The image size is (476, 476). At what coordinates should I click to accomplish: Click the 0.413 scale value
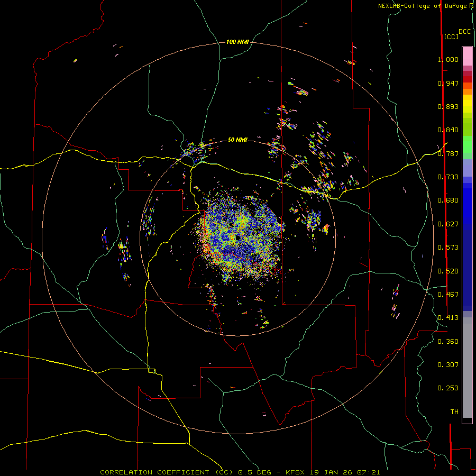point(448,318)
